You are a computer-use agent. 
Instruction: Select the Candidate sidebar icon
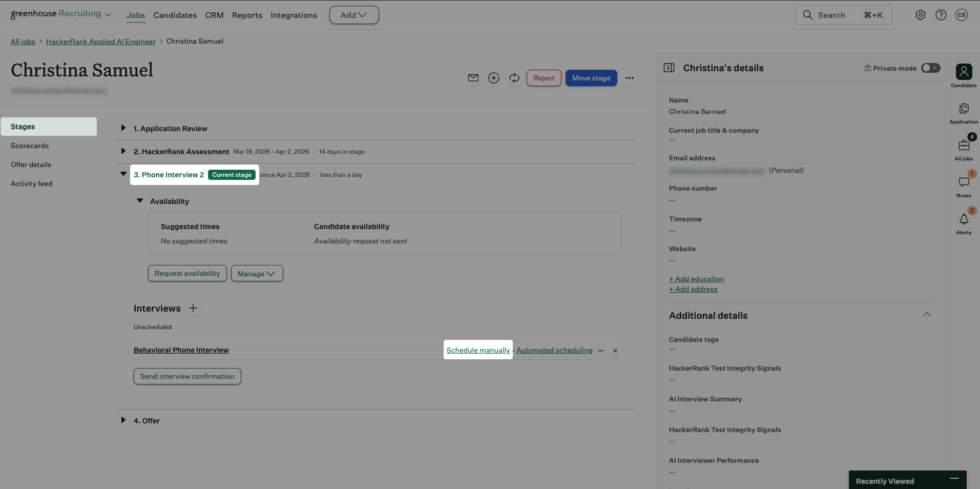point(964,75)
